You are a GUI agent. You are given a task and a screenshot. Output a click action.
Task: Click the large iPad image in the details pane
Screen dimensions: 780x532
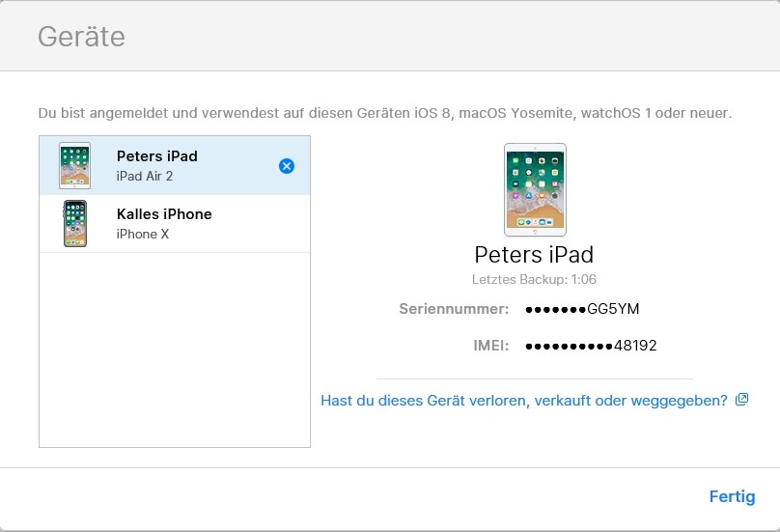[x=535, y=189]
